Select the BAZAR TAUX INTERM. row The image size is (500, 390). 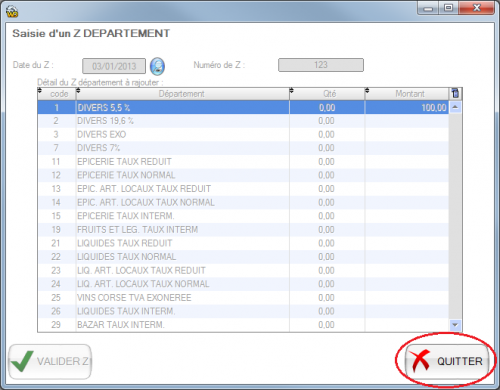point(243,325)
